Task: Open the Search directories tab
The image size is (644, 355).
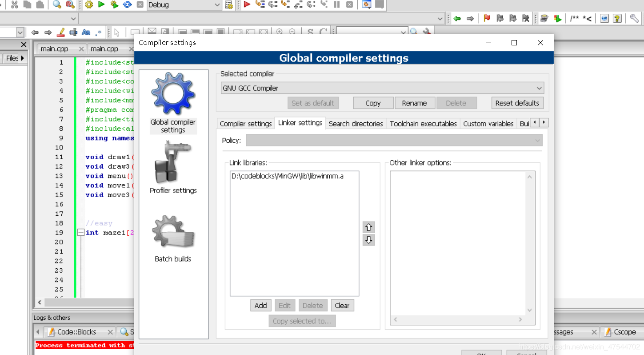Action: pos(356,124)
